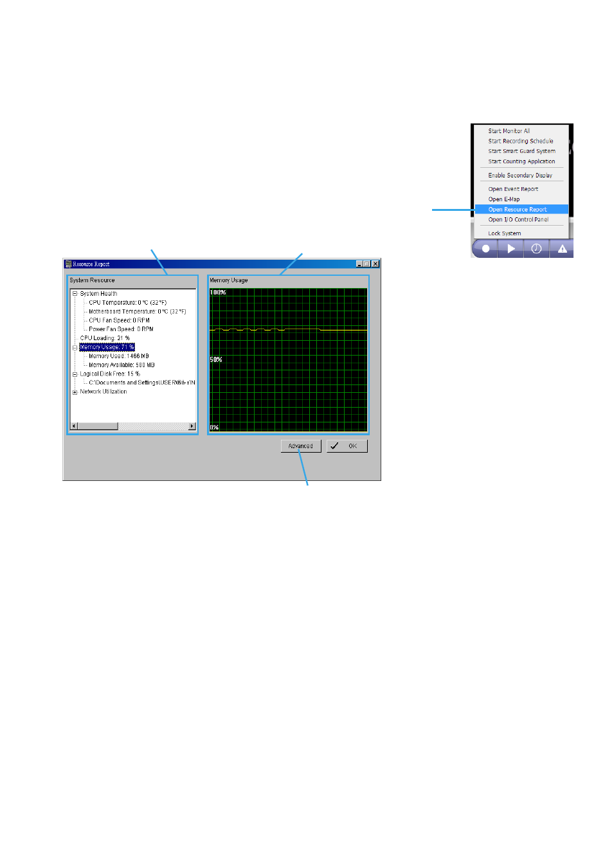Choose Open Event Report

coord(513,189)
